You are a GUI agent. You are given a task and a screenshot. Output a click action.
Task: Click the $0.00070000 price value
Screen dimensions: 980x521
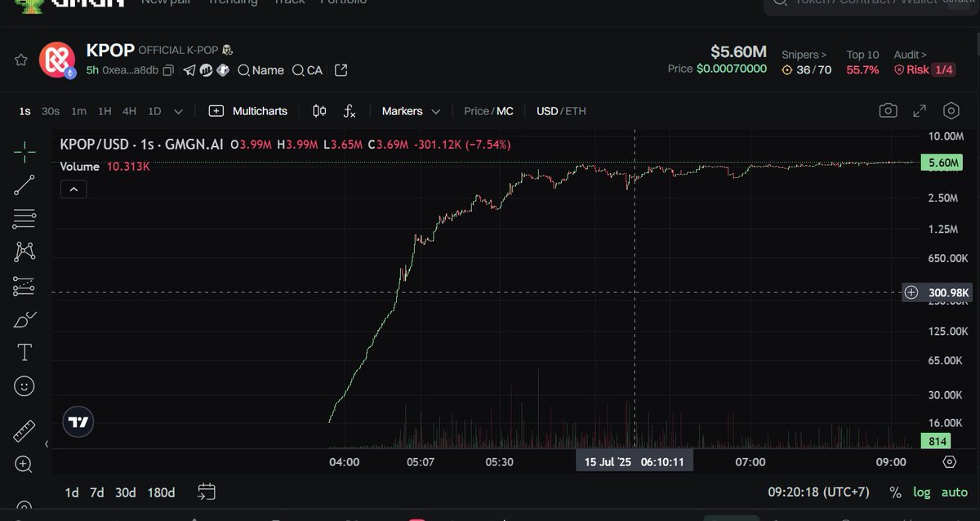click(x=731, y=69)
